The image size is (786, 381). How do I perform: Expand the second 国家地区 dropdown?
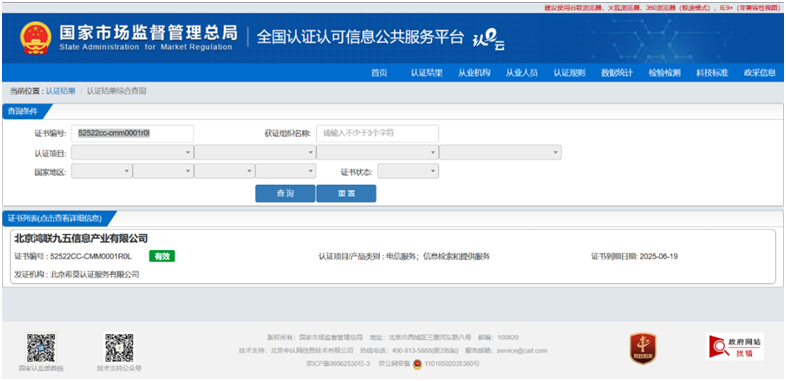click(x=163, y=171)
